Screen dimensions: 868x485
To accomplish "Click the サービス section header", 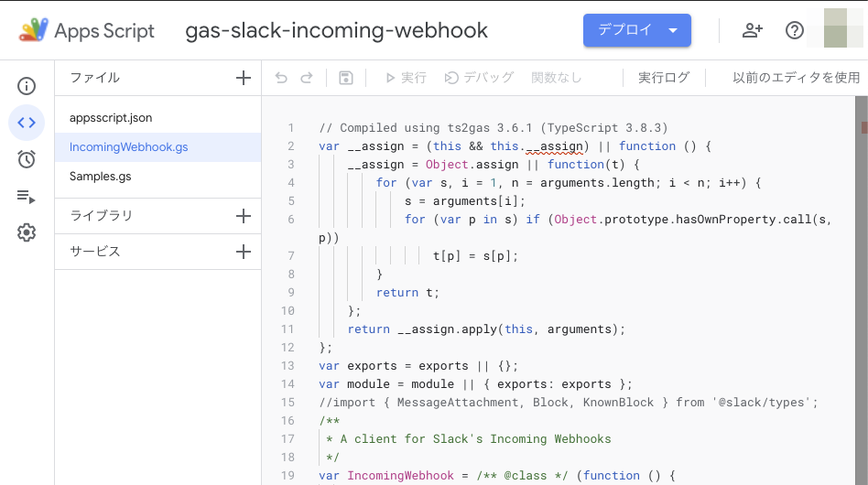I will pyautogui.click(x=94, y=252).
